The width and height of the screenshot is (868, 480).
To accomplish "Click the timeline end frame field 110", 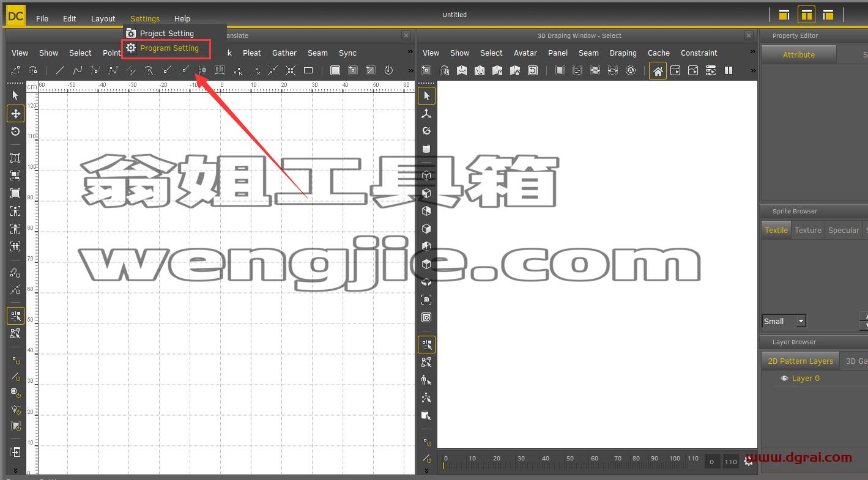I will [730, 462].
